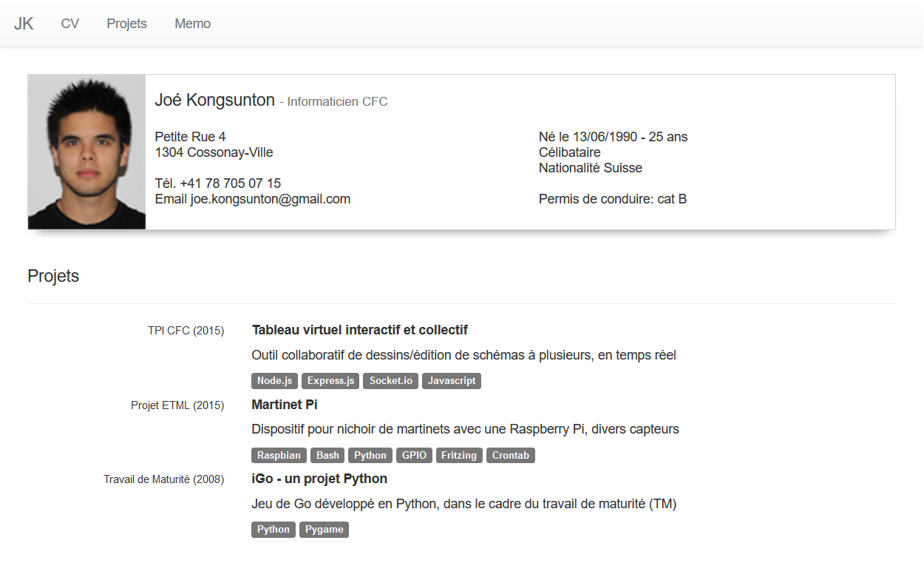924x580 pixels.
Task: Select the GPIO tag badge
Action: tap(414, 455)
